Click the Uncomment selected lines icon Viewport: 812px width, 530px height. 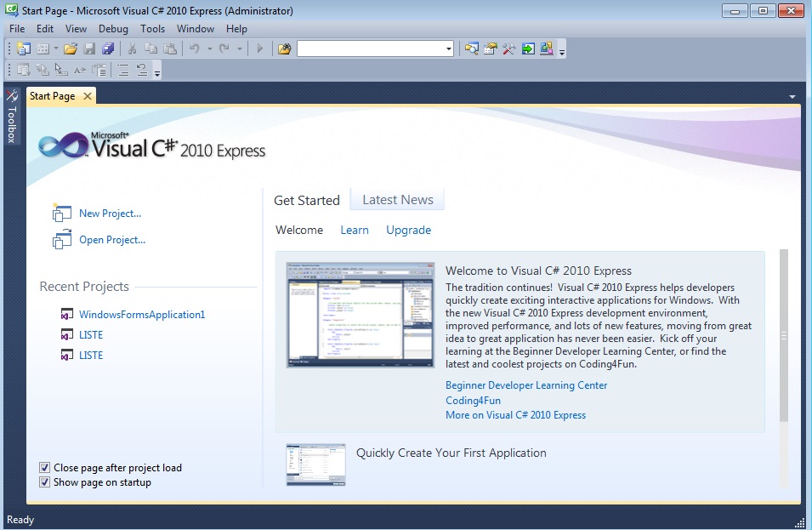click(x=142, y=70)
